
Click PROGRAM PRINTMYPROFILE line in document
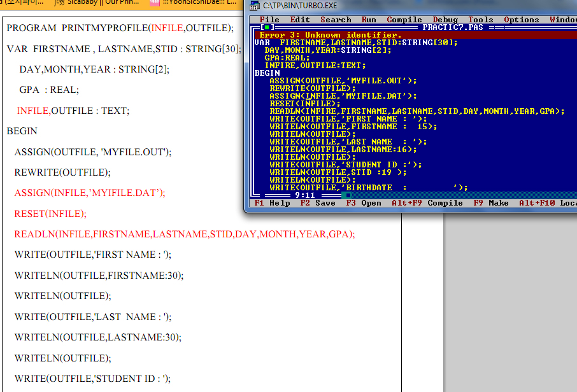coord(120,28)
